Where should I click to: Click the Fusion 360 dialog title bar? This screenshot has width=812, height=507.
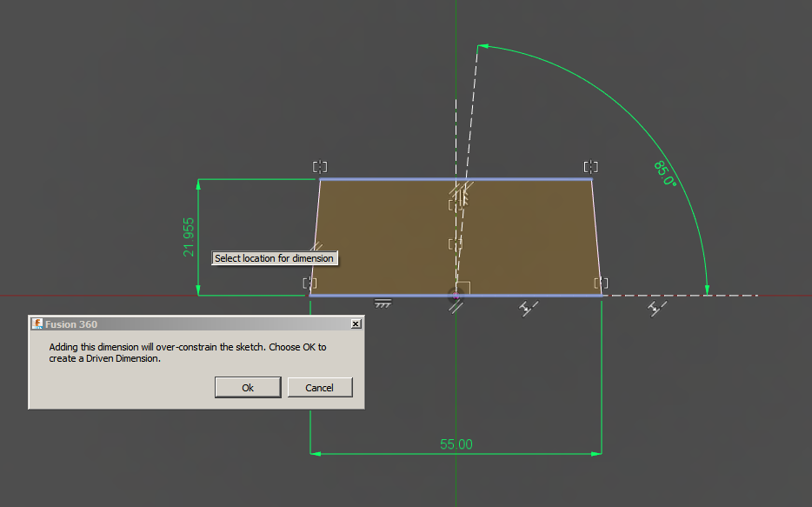pos(174,324)
